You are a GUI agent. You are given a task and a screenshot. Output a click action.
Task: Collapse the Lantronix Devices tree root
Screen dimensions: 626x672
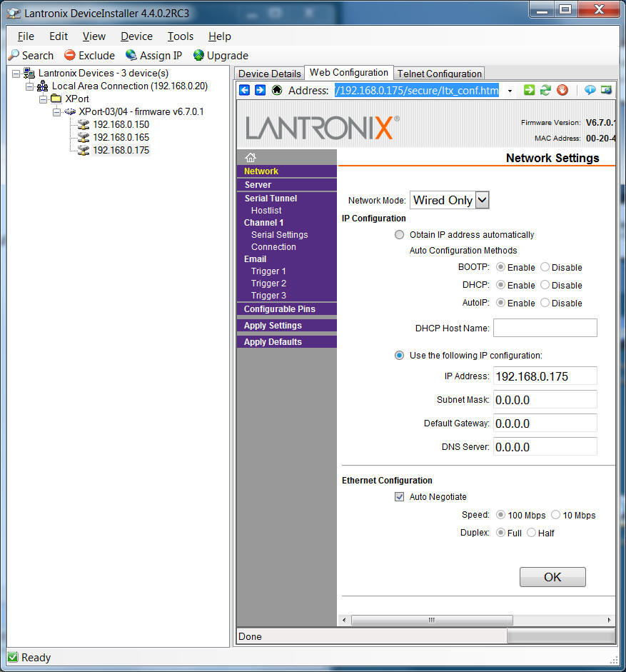click(16, 74)
